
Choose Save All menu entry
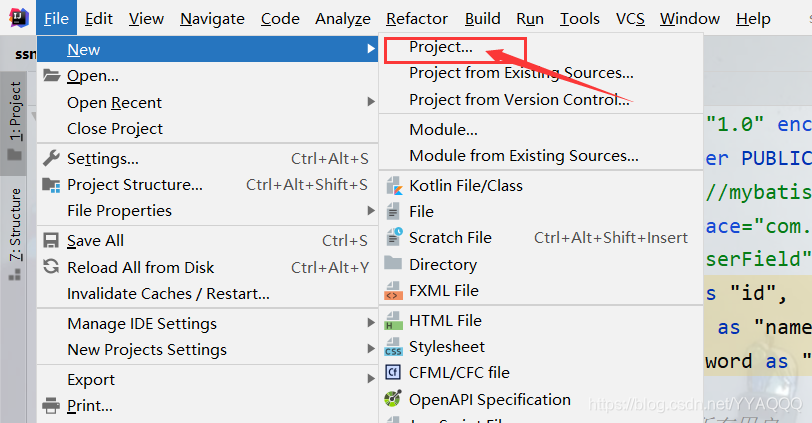click(207, 240)
